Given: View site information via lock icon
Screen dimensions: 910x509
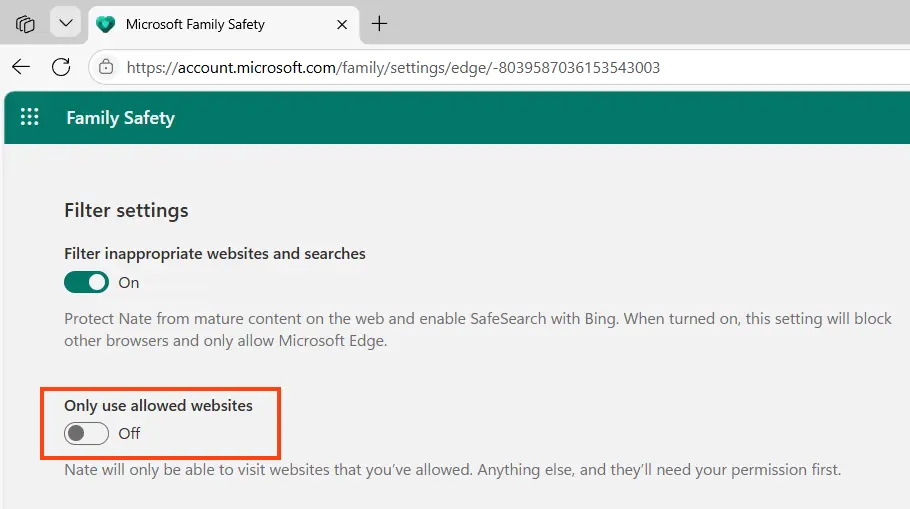Looking at the screenshot, I should coord(106,68).
